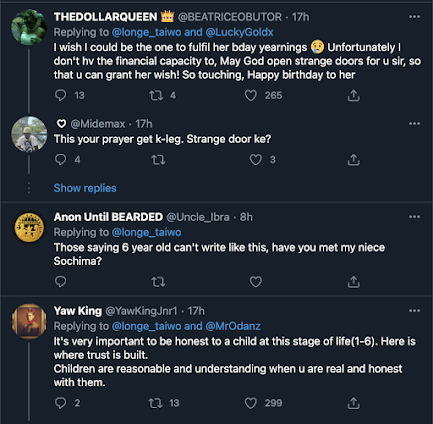This screenshot has width=433, height=424.
Task: Share Anon Until BEARDED's tweet
Action: click(354, 282)
